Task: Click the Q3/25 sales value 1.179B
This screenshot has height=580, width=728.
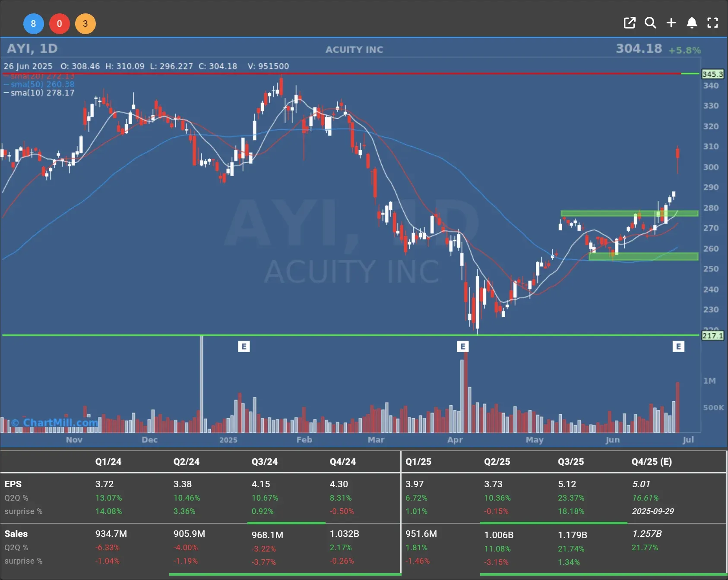Action: click(573, 535)
